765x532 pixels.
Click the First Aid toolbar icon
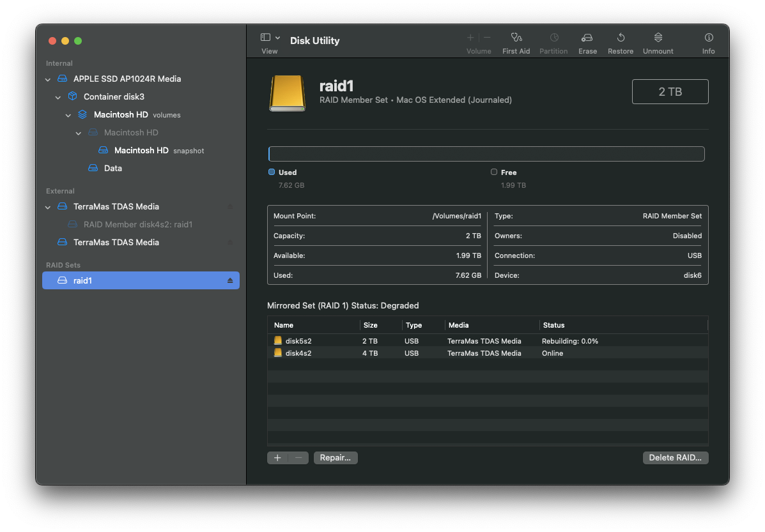[x=516, y=38]
